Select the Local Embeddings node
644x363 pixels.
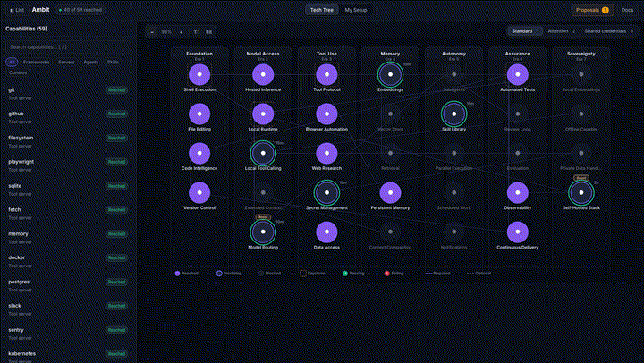click(x=581, y=75)
